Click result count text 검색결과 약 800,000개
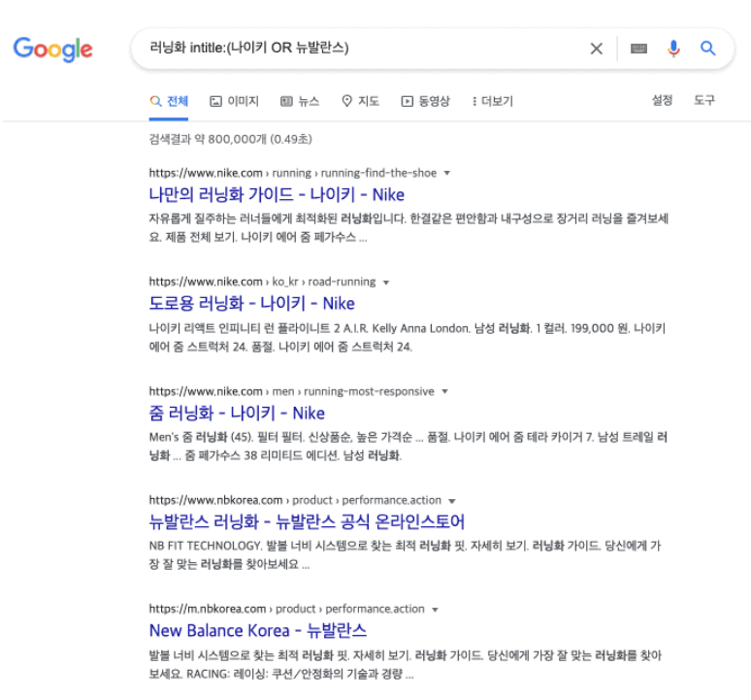 pyautogui.click(x=230, y=139)
